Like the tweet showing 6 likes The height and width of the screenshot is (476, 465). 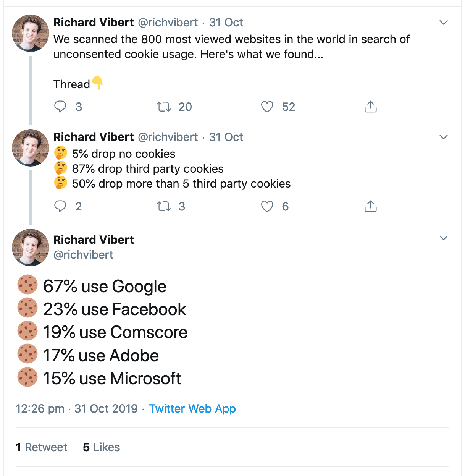267,206
